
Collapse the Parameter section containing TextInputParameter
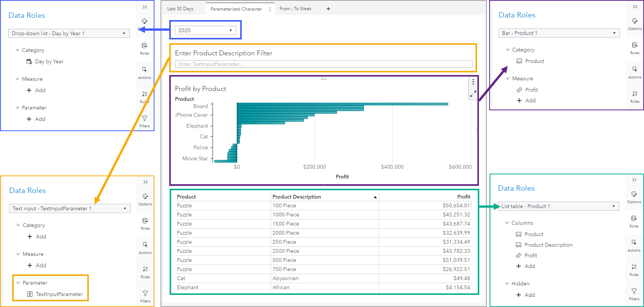18,283
